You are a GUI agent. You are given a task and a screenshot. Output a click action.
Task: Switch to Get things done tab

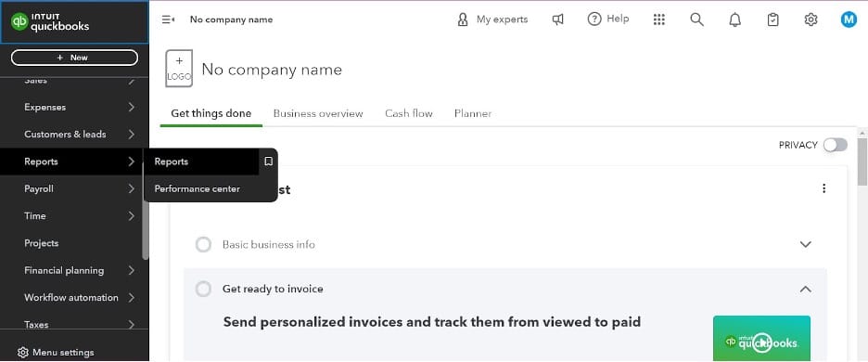211,113
